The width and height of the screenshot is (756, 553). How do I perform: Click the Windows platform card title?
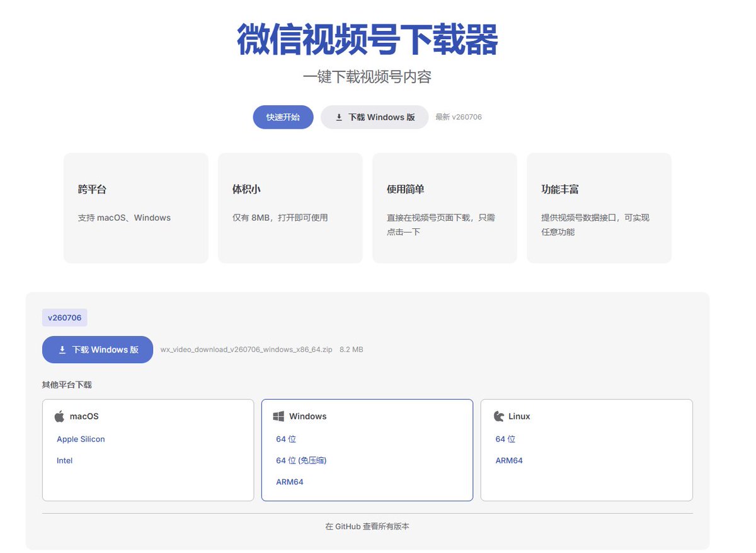(x=308, y=416)
